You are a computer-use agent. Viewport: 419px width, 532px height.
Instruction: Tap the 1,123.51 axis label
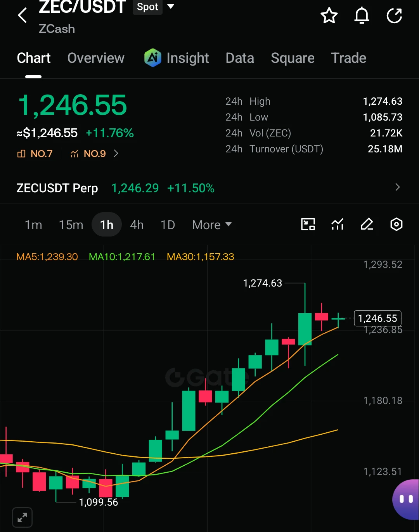383,472
